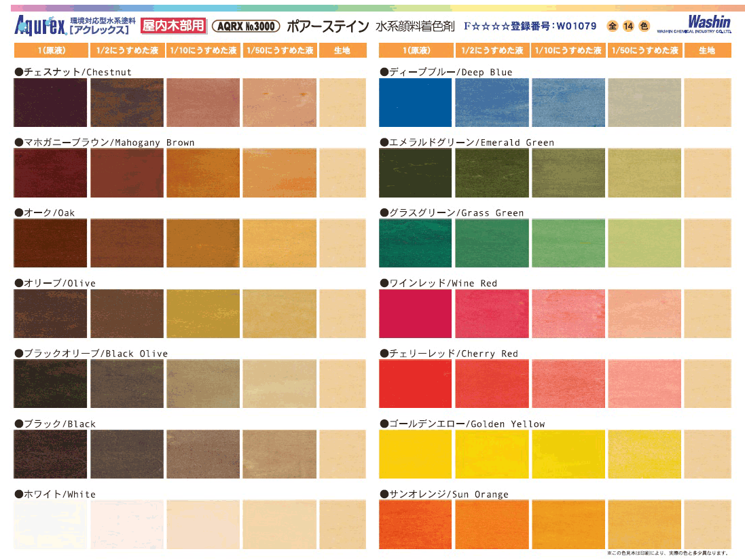Image resolution: width=745 pixels, height=560 pixels.
Task: Select the Mahogany Brown original strength swatch
Action: 50,172
